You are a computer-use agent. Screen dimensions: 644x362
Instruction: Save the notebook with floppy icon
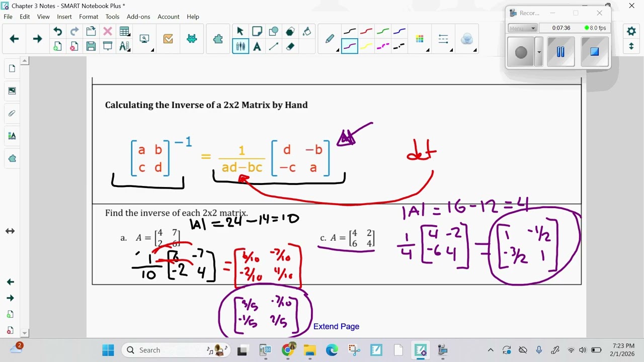91,47
